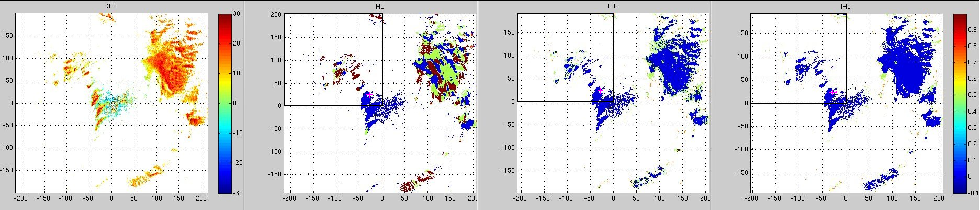Click the magenta cross marker in the third panel
Image resolution: width=980 pixels, height=210 pixels.
600,91
